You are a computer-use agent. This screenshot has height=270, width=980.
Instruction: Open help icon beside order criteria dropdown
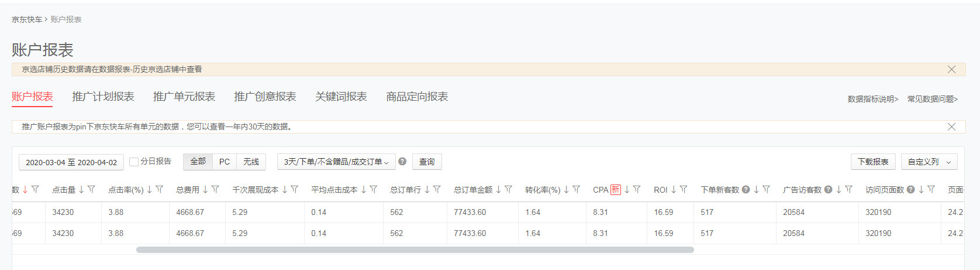[402, 161]
